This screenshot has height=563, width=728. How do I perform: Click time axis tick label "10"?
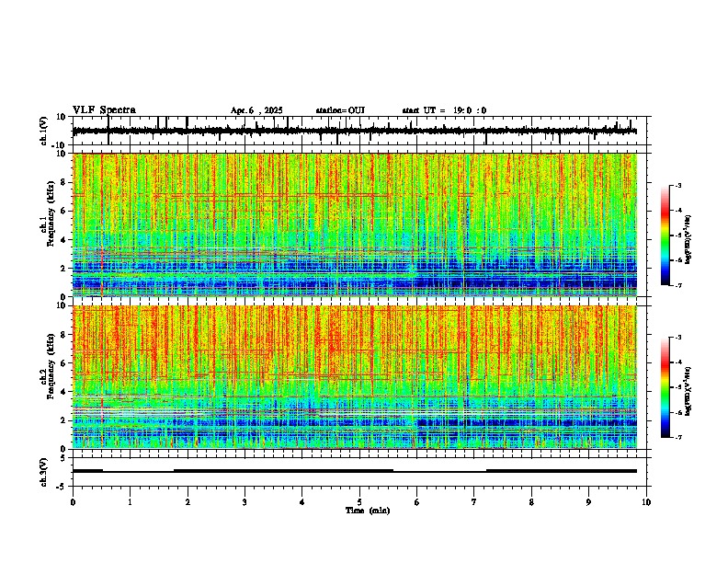pos(646,502)
